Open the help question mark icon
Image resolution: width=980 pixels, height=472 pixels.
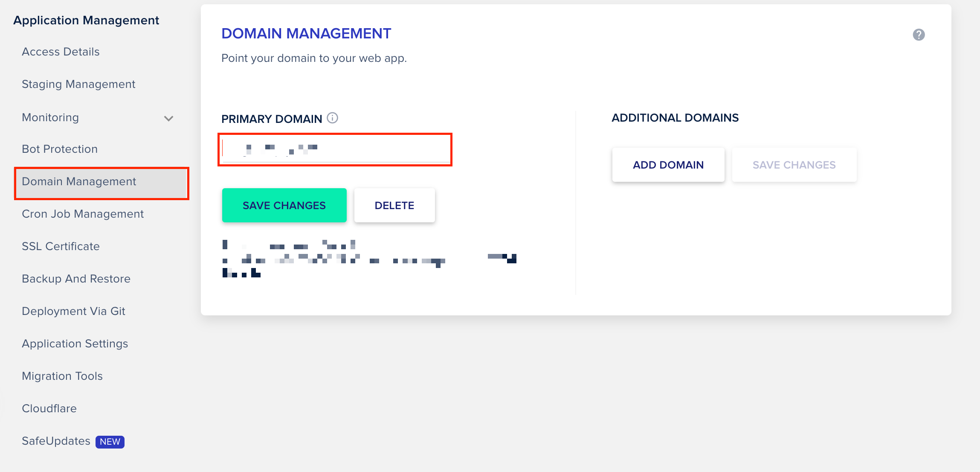tap(919, 35)
